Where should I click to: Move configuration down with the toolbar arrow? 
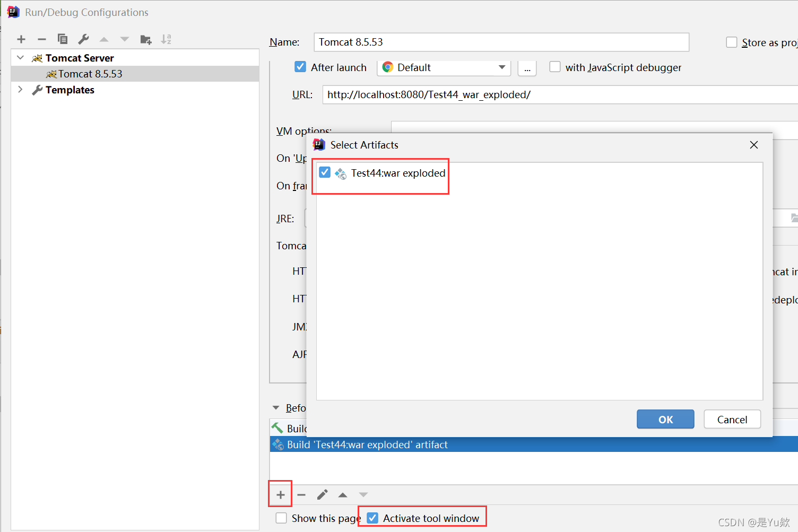click(125, 39)
